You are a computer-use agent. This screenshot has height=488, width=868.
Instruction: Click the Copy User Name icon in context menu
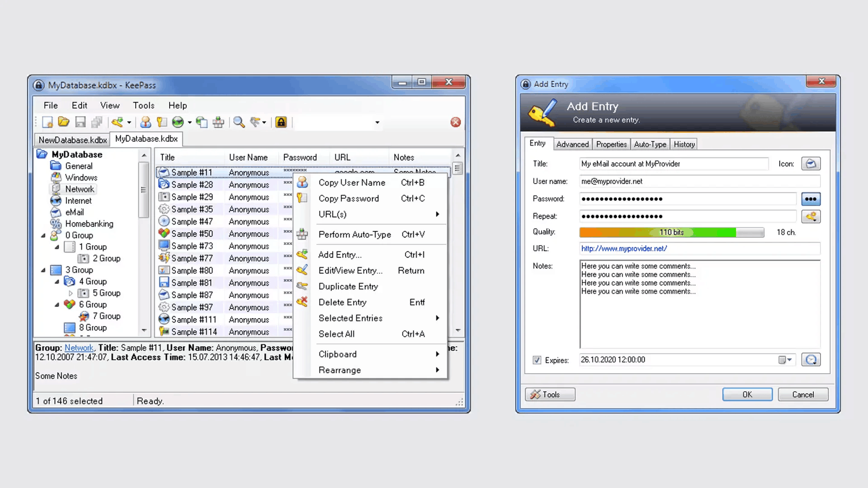tap(302, 182)
